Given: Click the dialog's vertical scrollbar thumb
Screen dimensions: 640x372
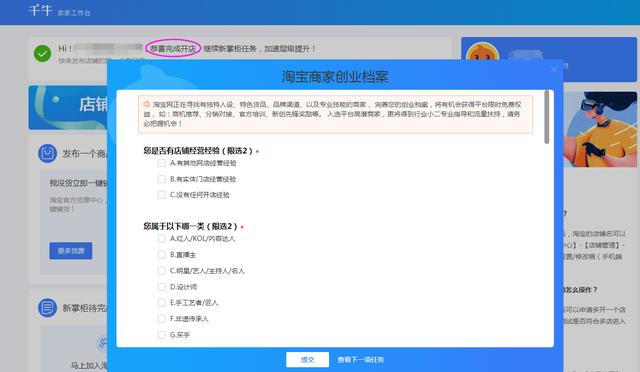Looking at the screenshot, I should tap(547, 117).
